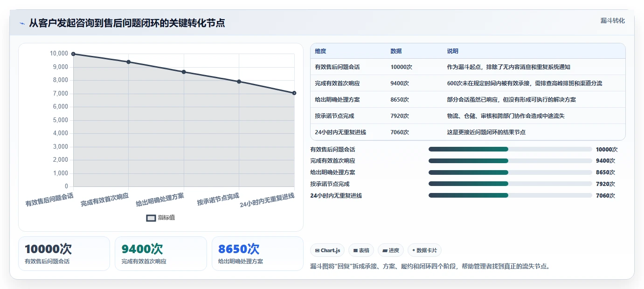Click table cell 10000次
The height and width of the screenshot is (289, 644).
click(x=401, y=67)
